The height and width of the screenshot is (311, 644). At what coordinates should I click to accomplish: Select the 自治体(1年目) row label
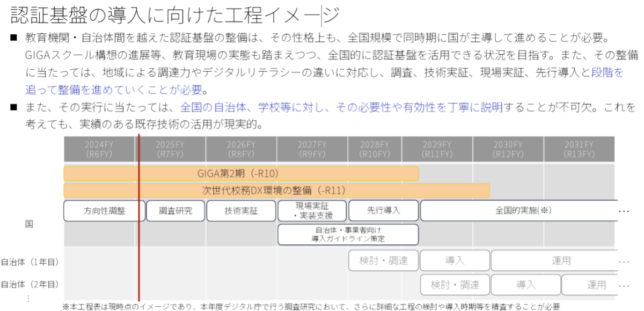point(30,262)
